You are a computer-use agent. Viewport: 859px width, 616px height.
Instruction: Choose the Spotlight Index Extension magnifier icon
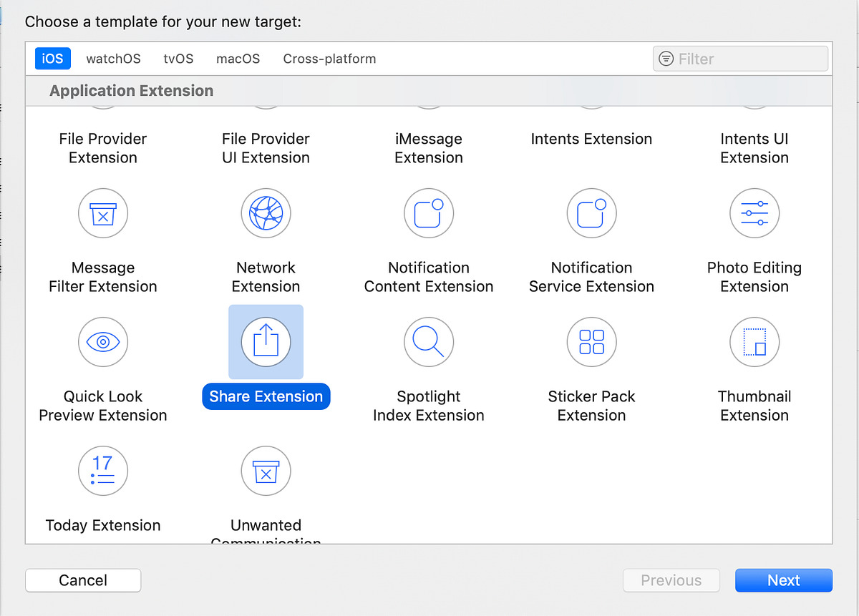[x=429, y=342]
